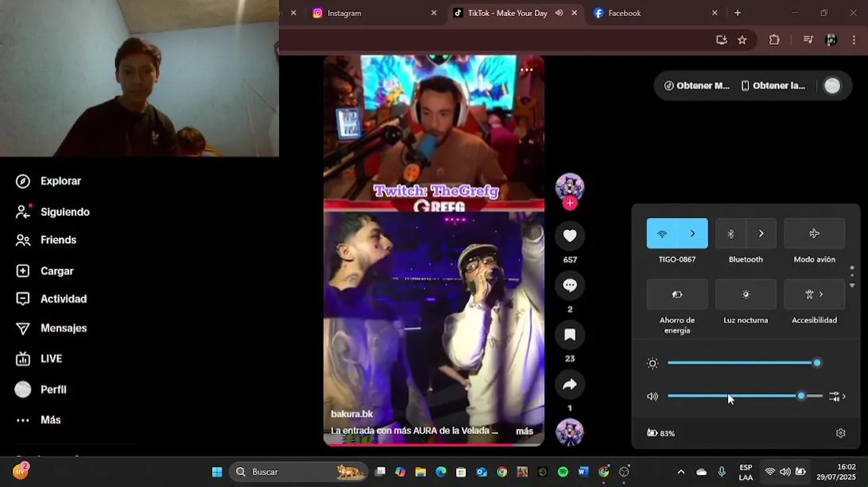This screenshot has width=868, height=487.
Task: Open Microsoft Edge from the taskbar
Action: pos(441,472)
